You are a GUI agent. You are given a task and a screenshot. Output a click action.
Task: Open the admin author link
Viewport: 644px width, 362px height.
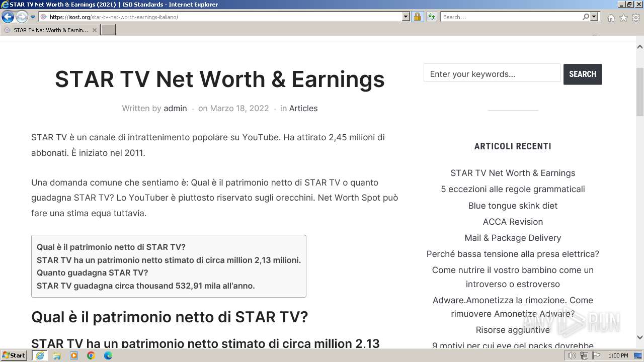pyautogui.click(x=175, y=108)
